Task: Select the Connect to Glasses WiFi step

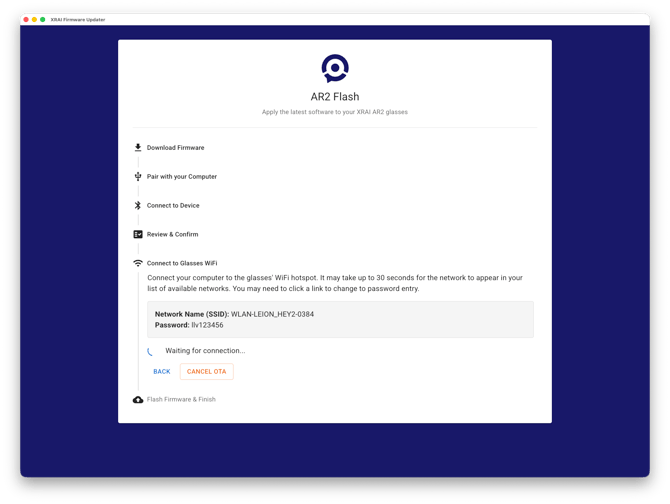Action: [182, 263]
